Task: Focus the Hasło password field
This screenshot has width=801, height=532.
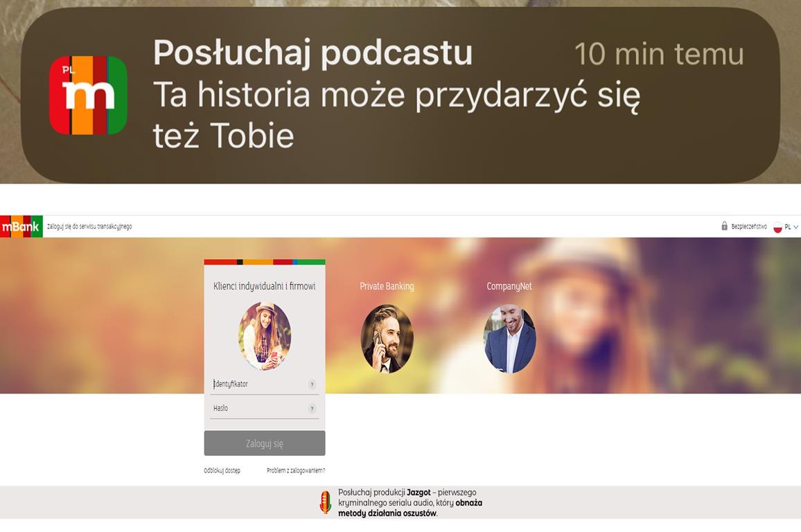Action: [x=264, y=409]
